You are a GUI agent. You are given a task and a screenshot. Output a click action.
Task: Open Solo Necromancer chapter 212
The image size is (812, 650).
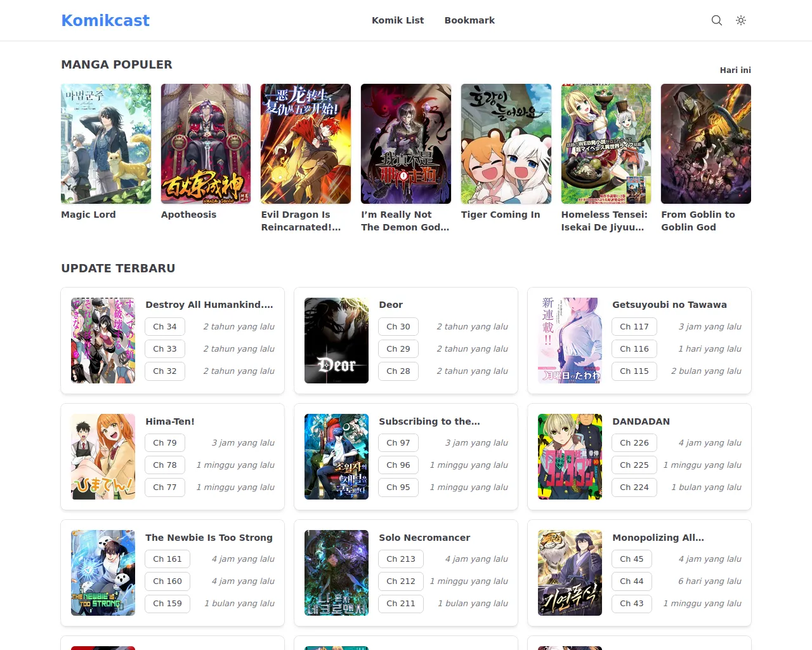tap(401, 581)
